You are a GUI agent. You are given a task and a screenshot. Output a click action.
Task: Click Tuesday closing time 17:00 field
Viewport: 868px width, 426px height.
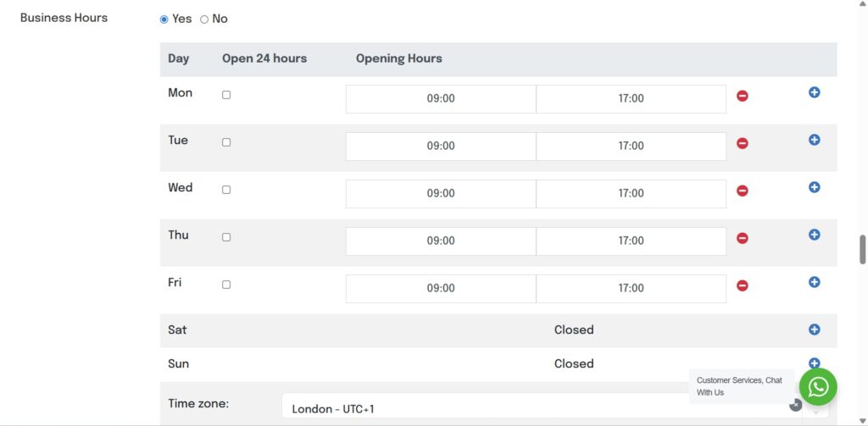click(x=631, y=146)
